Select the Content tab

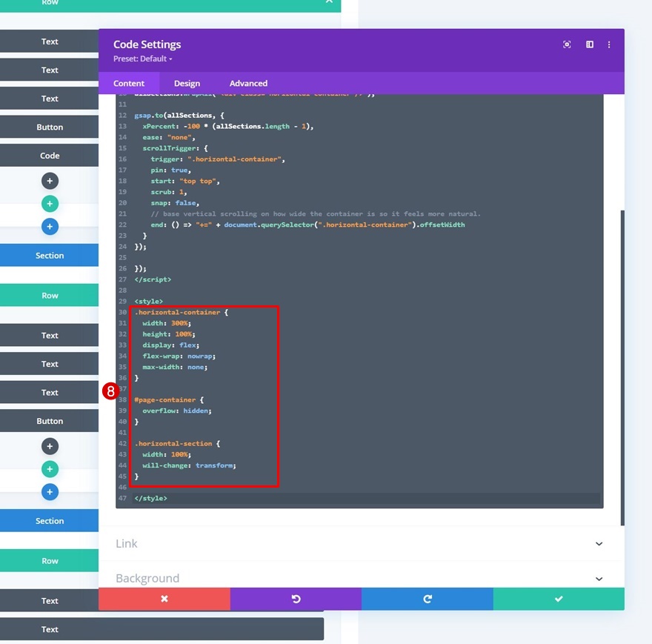[x=129, y=84]
